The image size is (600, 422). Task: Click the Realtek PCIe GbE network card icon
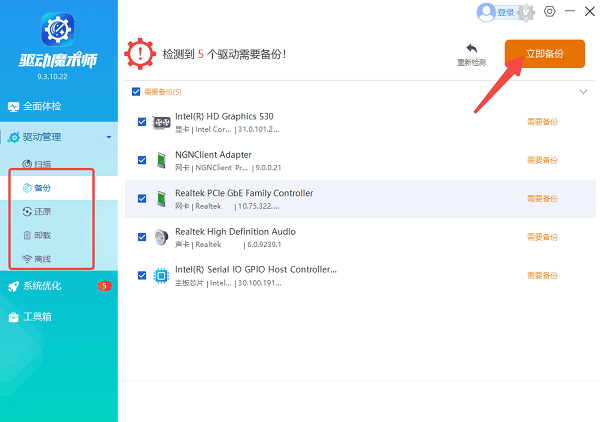tap(161, 199)
